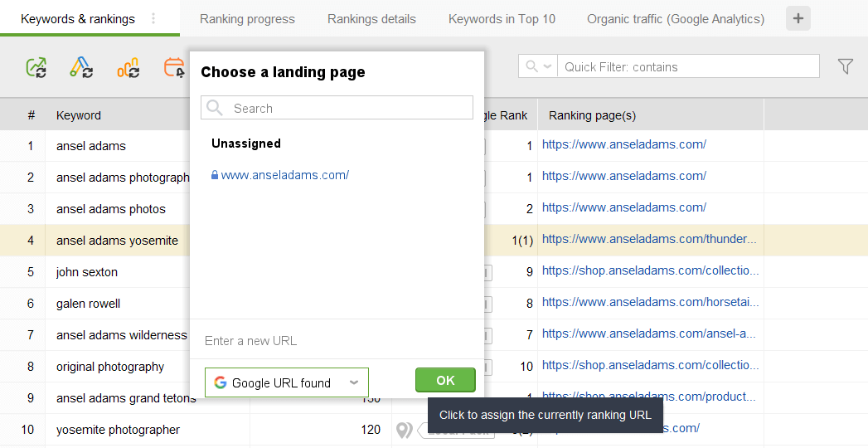Switch to the Rankings details tab
Screen dimensions: 868x448
click(x=371, y=19)
